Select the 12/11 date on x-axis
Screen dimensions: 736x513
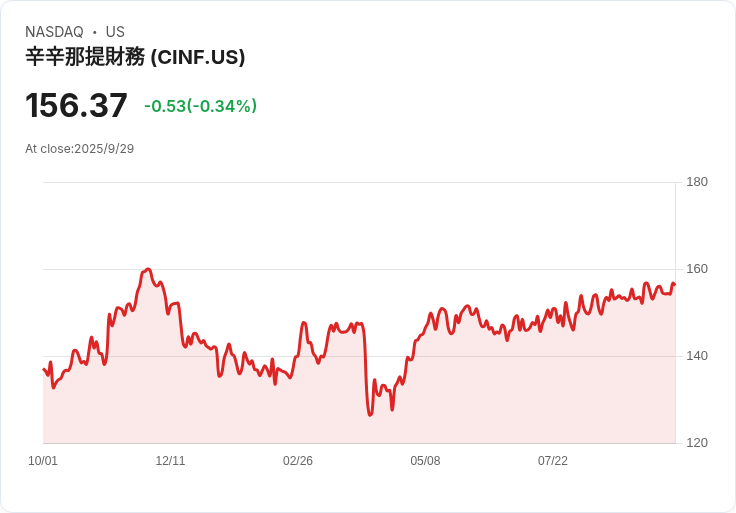point(170,461)
